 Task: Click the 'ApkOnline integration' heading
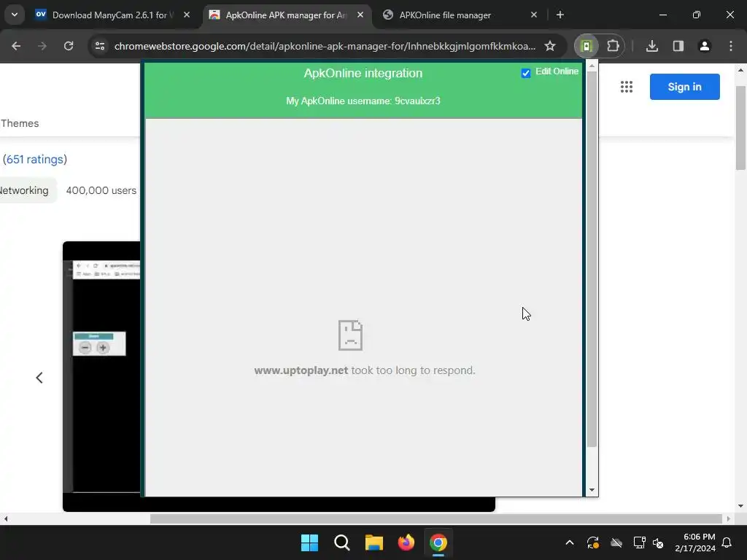pyautogui.click(x=363, y=74)
